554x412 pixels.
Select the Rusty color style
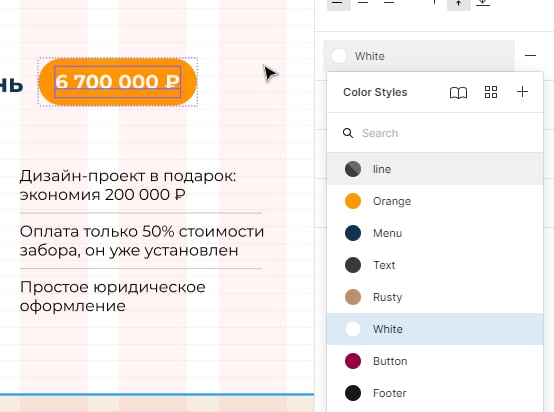tap(435, 297)
